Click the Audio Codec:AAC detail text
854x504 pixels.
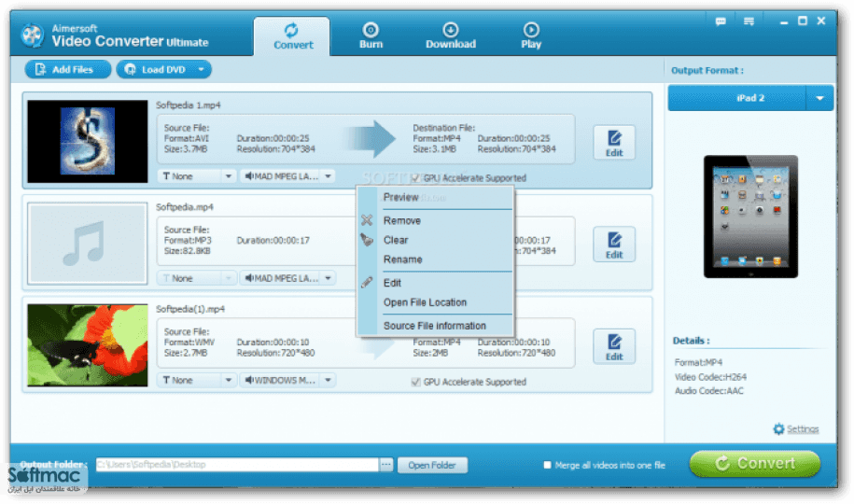[x=708, y=391]
